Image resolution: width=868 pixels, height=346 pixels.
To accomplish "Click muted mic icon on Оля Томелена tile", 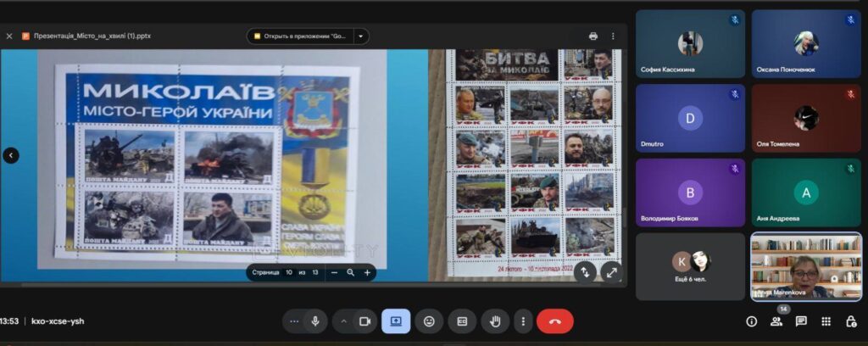I will pos(851,94).
